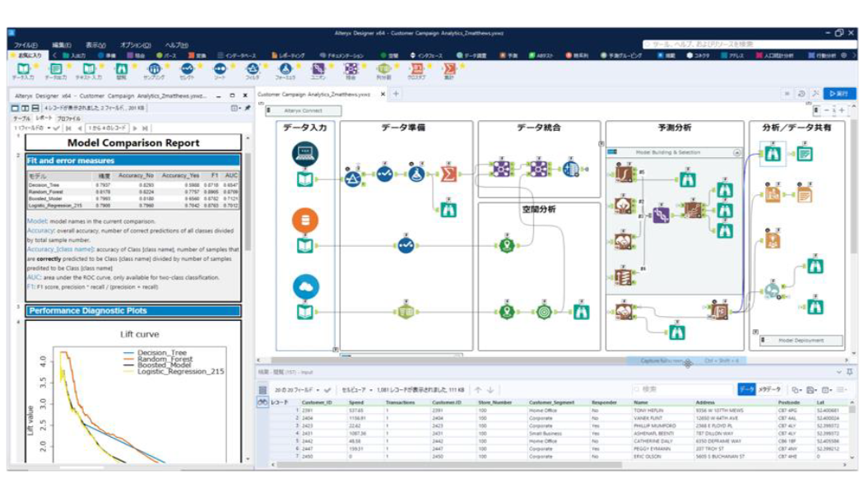Switch the report window to stacked layout

coord(35,108)
